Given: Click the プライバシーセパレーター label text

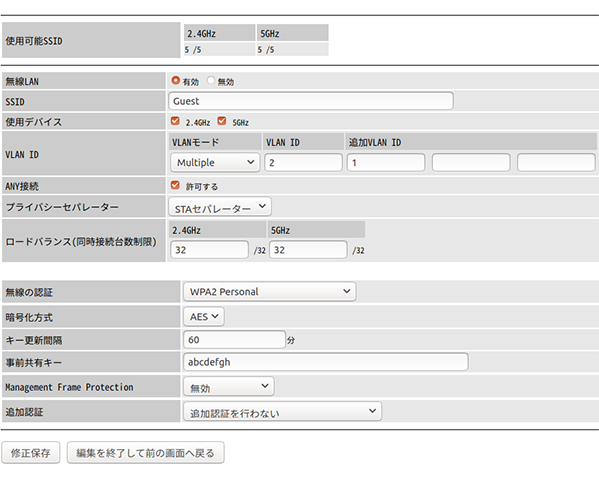Looking at the screenshot, I should coord(62,207).
